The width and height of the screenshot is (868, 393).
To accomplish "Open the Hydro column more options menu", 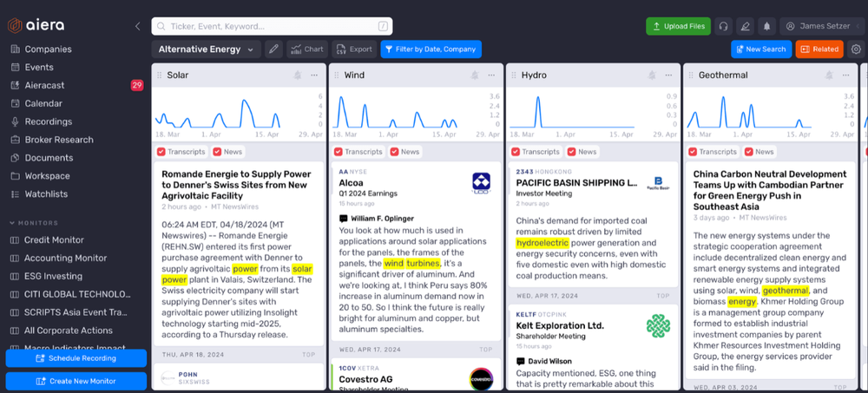I will [668, 75].
